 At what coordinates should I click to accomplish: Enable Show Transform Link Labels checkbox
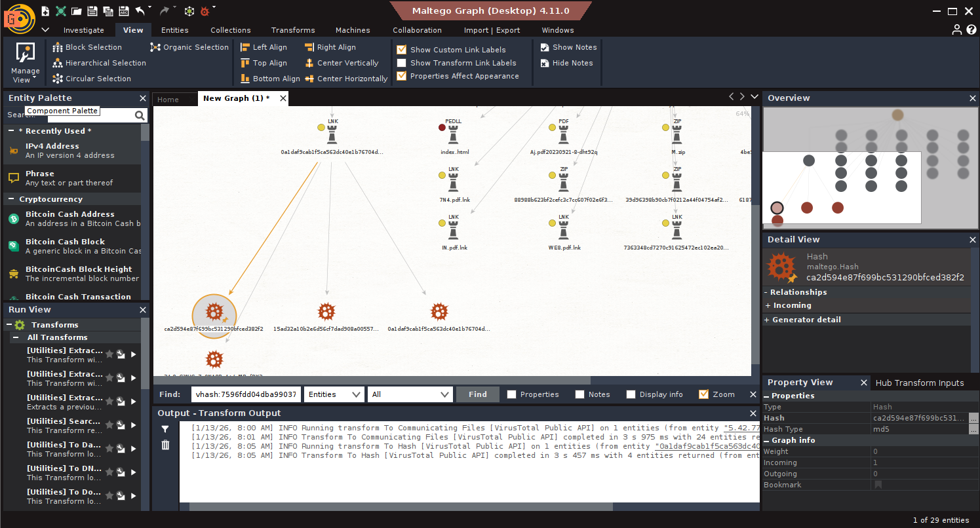(x=402, y=63)
